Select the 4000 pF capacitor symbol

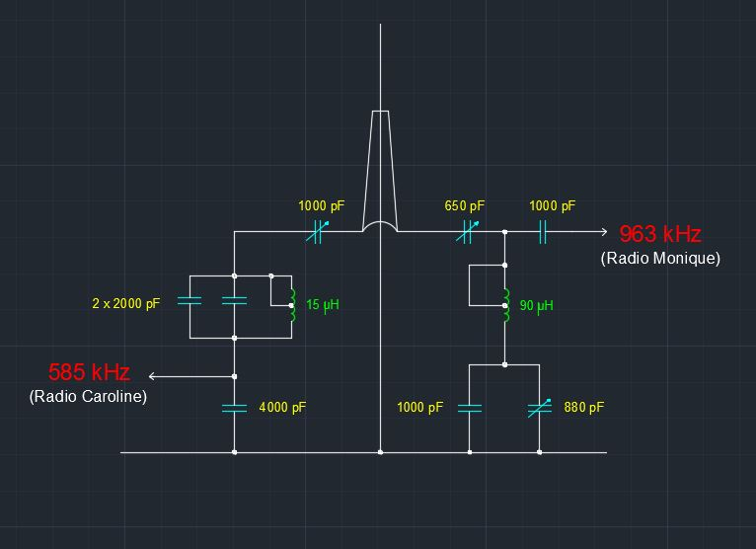click(234, 408)
